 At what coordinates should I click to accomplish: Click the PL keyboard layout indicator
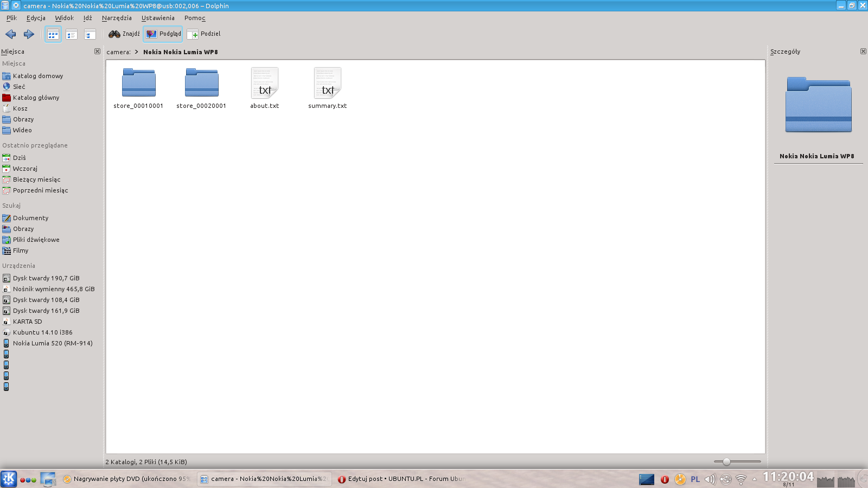click(x=695, y=479)
